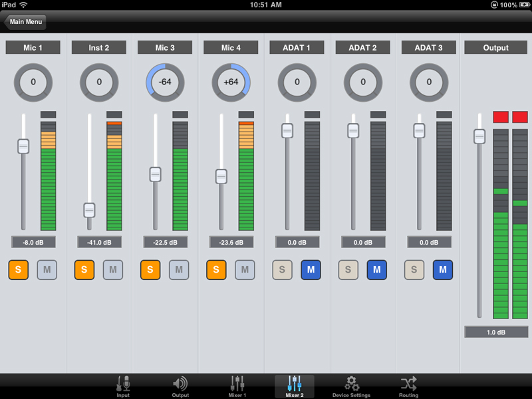Toggle solo on Mic 4 channel

pyautogui.click(x=216, y=270)
